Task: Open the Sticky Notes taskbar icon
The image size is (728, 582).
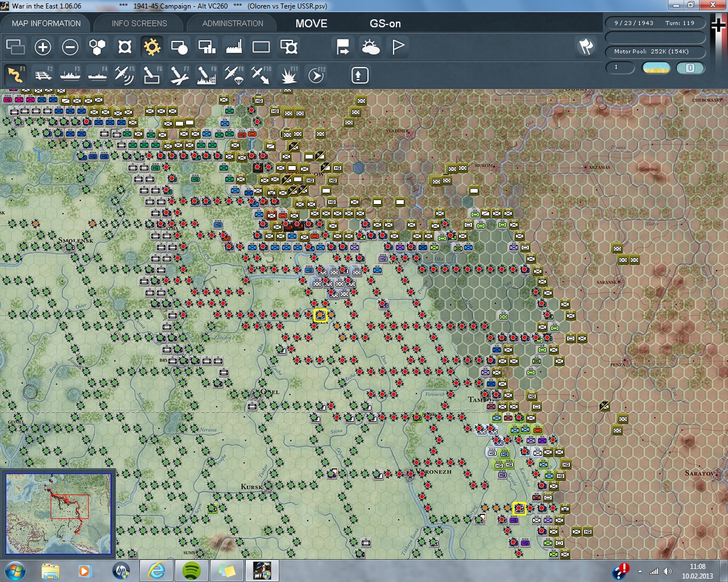Action: [226, 570]
